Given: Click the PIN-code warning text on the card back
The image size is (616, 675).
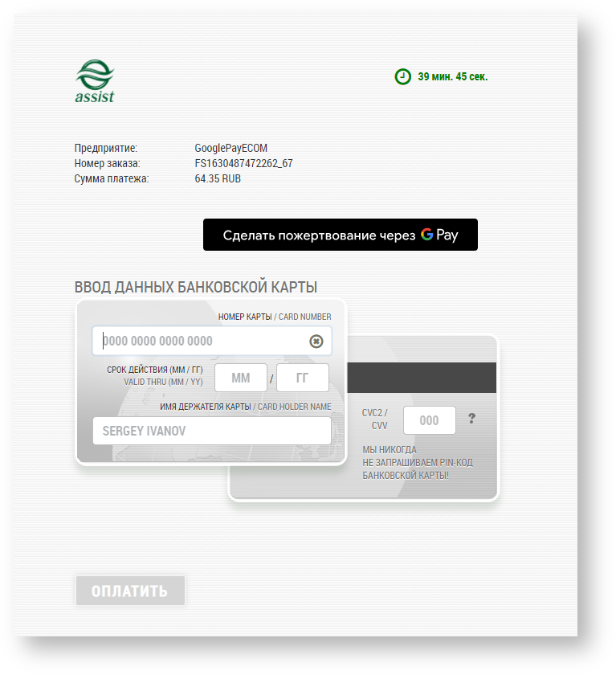Looking at the screenshot, I should (405, 463).
